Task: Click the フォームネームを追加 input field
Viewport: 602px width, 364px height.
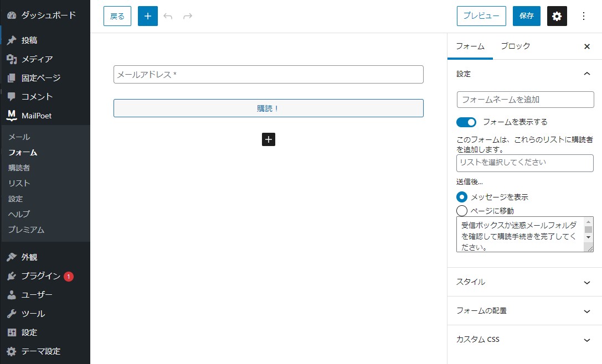Action: 524,100
